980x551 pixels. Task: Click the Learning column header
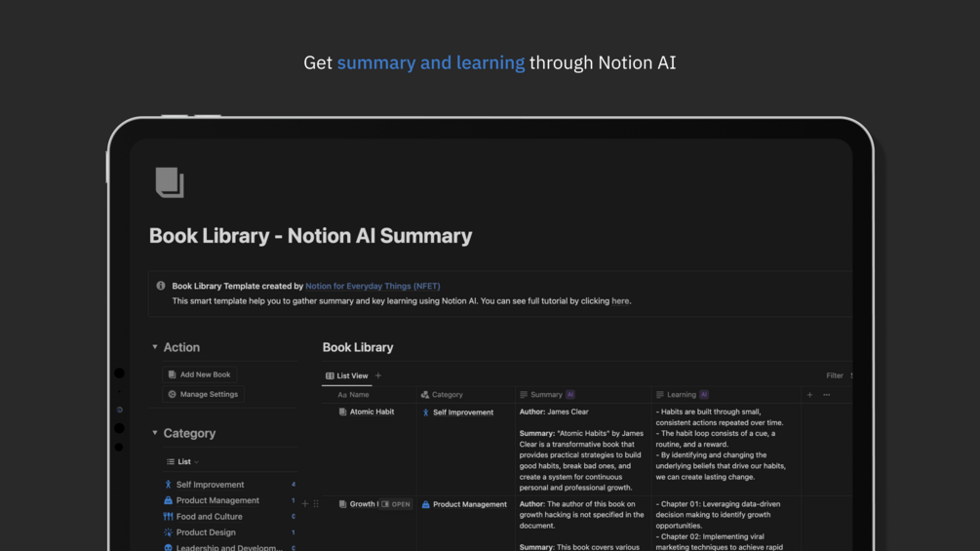click(x=726, y=395)
